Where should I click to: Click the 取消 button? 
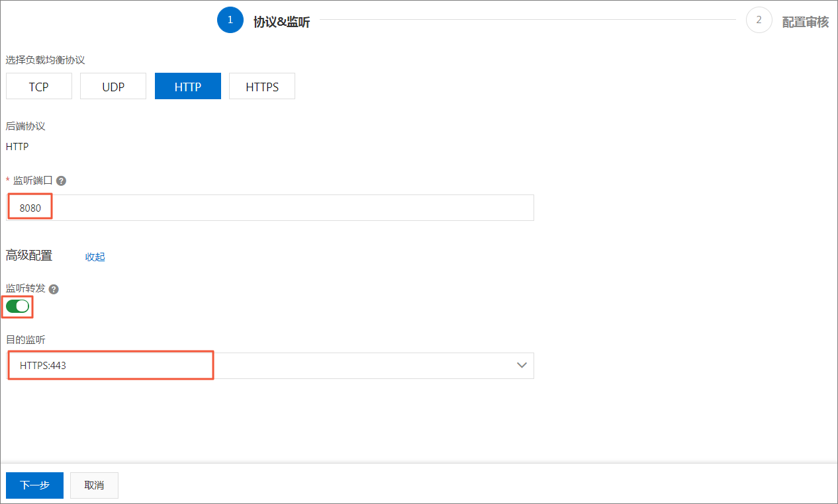pos(94,485)
